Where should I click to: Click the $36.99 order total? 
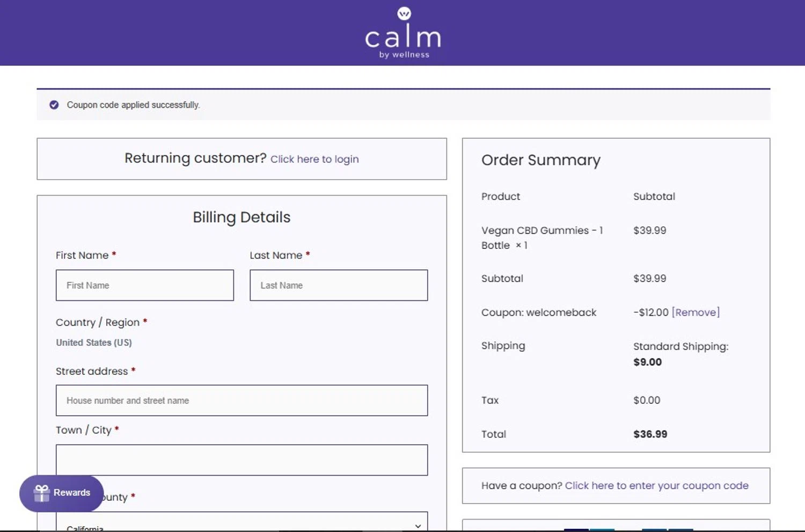[x=650, y=434]
